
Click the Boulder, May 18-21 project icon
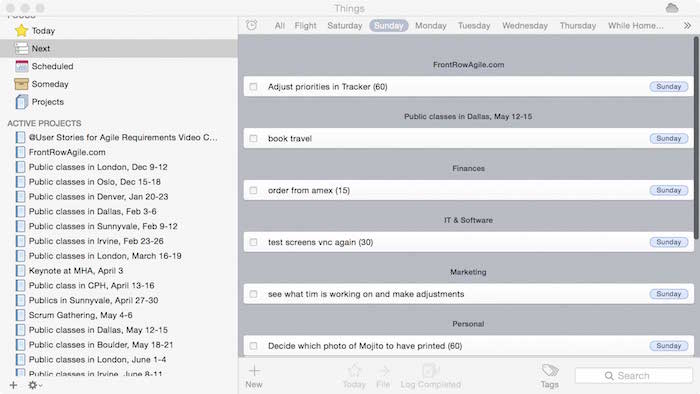click(20, 344)
